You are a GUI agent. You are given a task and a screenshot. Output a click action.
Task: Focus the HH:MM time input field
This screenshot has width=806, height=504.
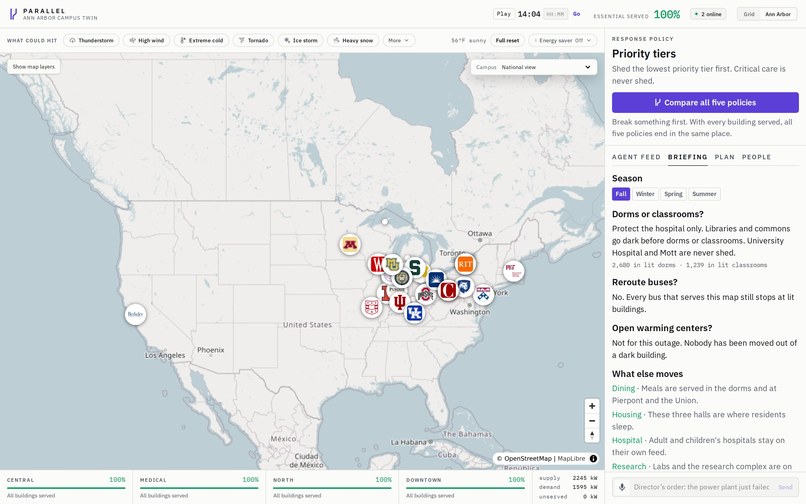[556, 14]
